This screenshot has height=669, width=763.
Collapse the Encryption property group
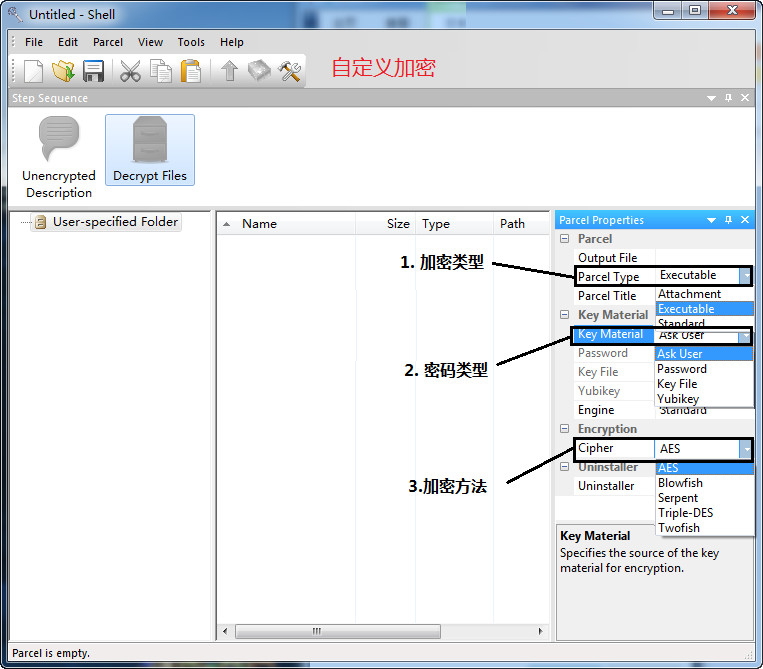(564, 429)
